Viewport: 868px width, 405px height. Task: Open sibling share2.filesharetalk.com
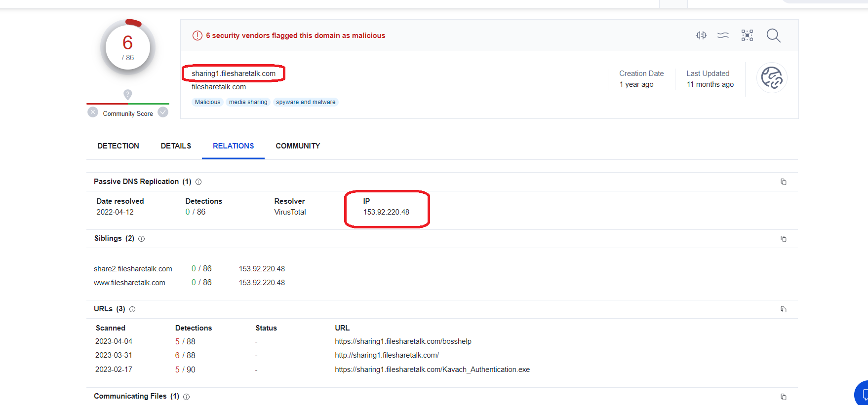point(133,269)
